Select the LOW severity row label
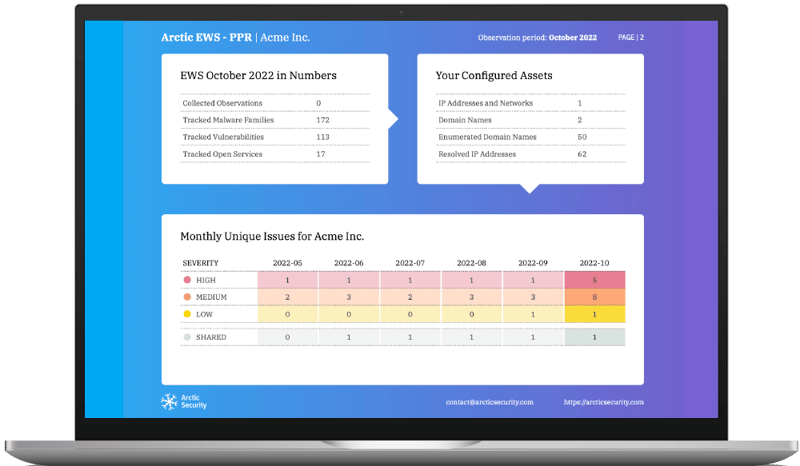 click(x=204, y=314)
